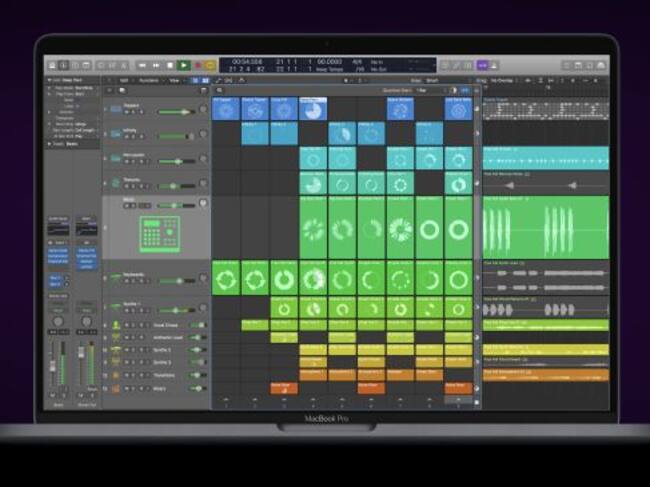Click the Vocal Chops track icon

pyautogui.click(x=117, y=326)
